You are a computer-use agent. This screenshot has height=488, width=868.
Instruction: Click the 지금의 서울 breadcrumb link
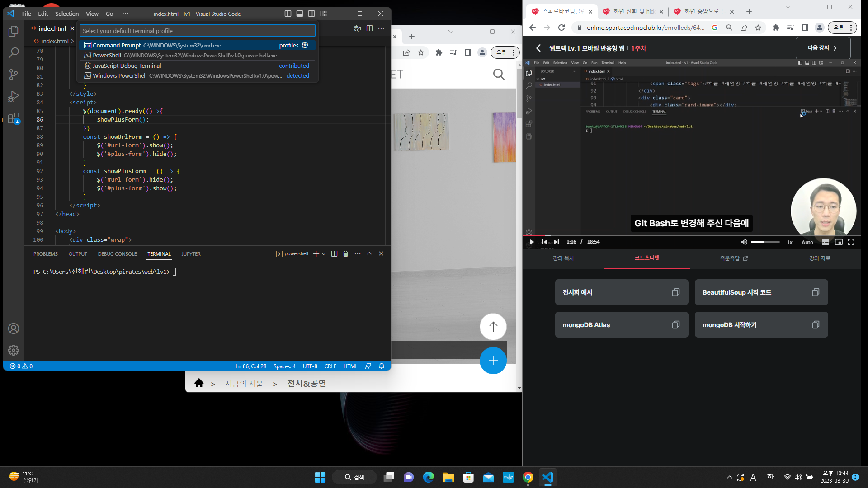click(244, 384)
